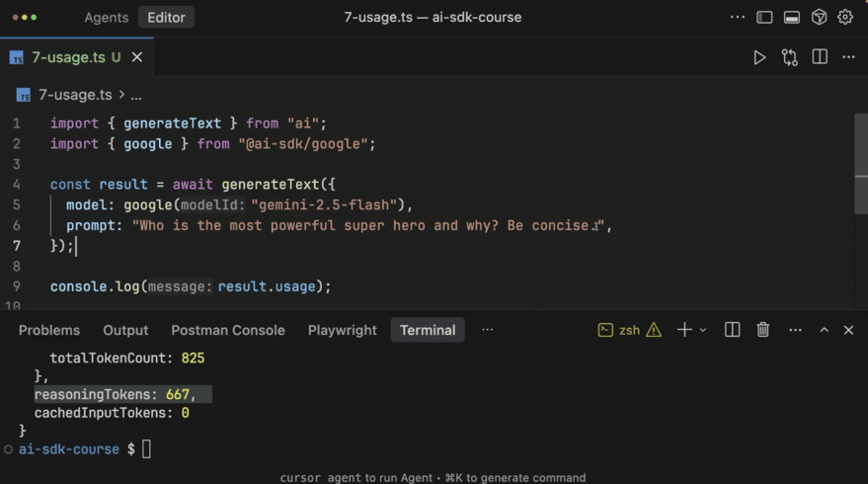This screenshot has height=484, width=868.
Task: Expand the breadcrumb ellipsis symbols
Action: pos(136,95)
